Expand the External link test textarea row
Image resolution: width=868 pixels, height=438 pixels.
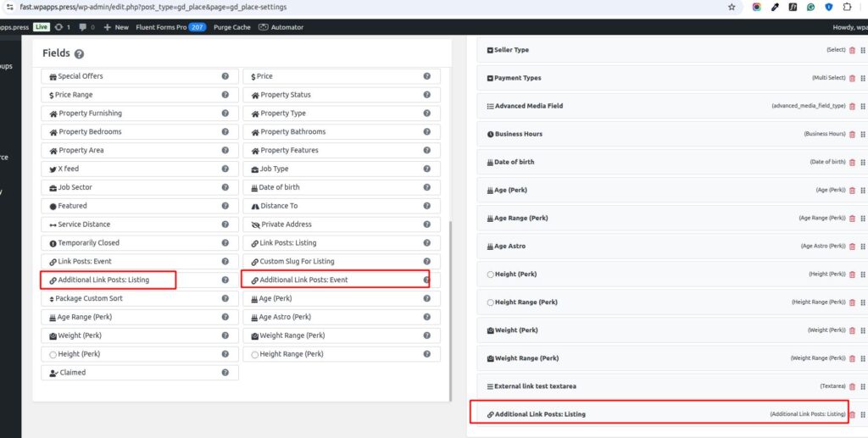click(x=535, y=386)
